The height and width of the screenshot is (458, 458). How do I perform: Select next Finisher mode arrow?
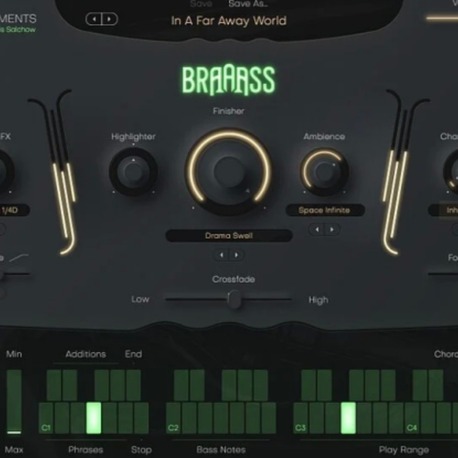236,255
